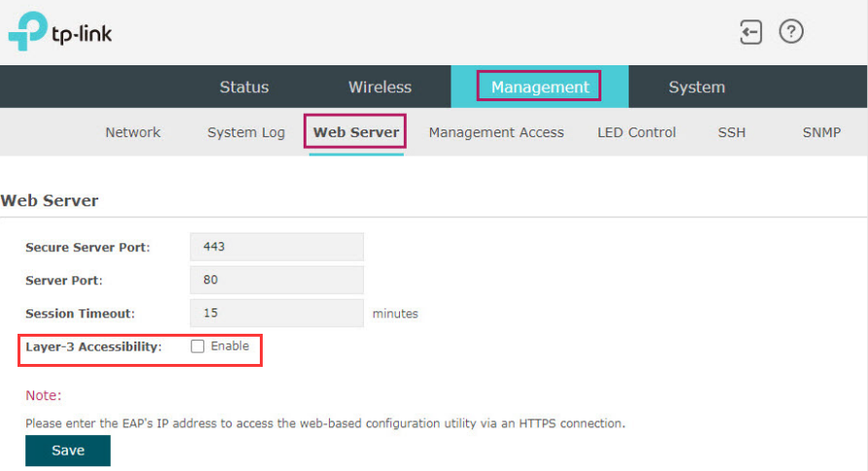868x471 pixels.
Task: Click the "Layer-3 Accessibility:" label
Action: (93, 347)
